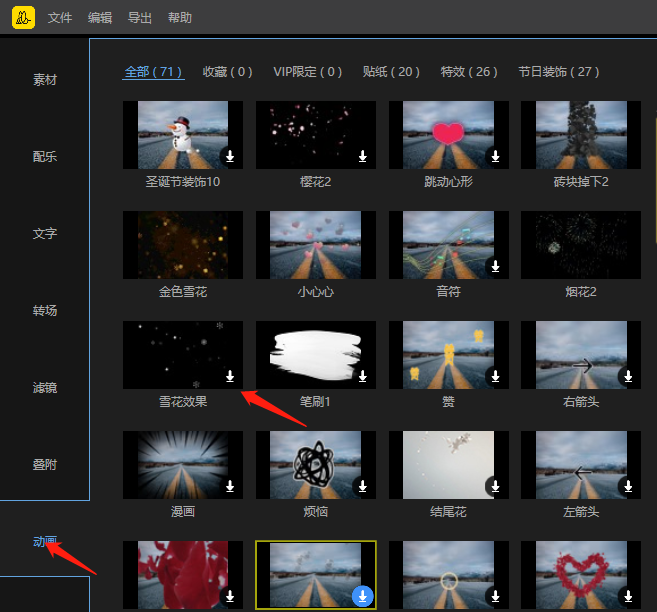Download the 结尾花 animation
This screenshot has height=612, width=657.
(495, 486)
